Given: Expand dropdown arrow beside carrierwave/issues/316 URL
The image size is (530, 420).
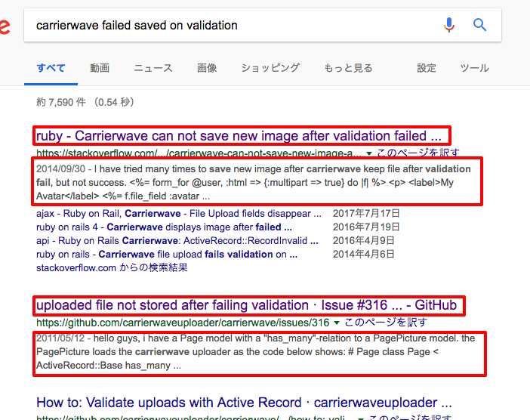Looking at the screenshot, I should click(336, 323).
